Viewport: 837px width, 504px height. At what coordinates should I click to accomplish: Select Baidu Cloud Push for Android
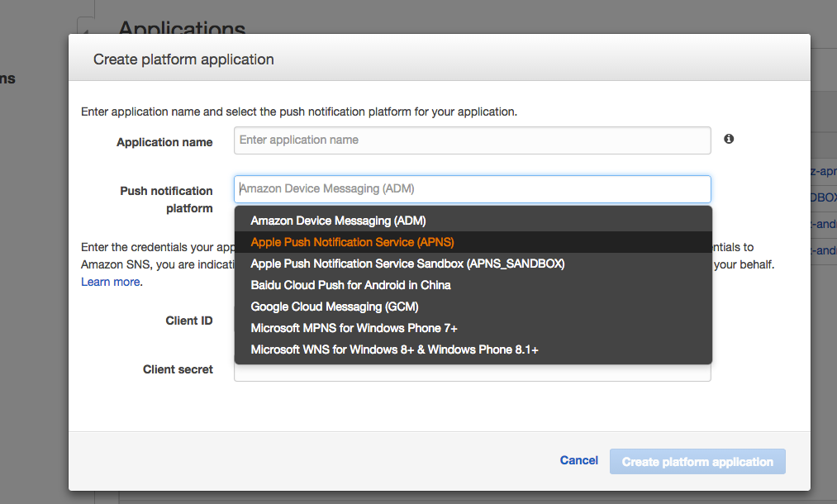(x=350, y=285)
